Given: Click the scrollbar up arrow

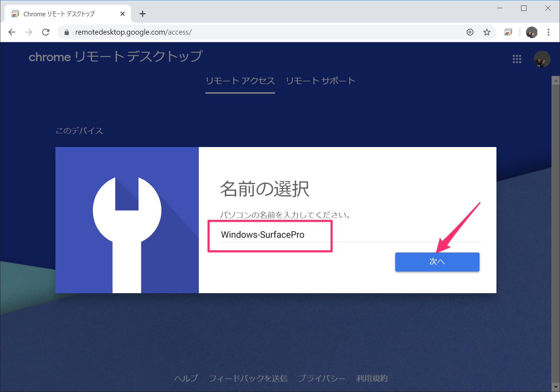Looking at the screenshot, I should 555,80.
